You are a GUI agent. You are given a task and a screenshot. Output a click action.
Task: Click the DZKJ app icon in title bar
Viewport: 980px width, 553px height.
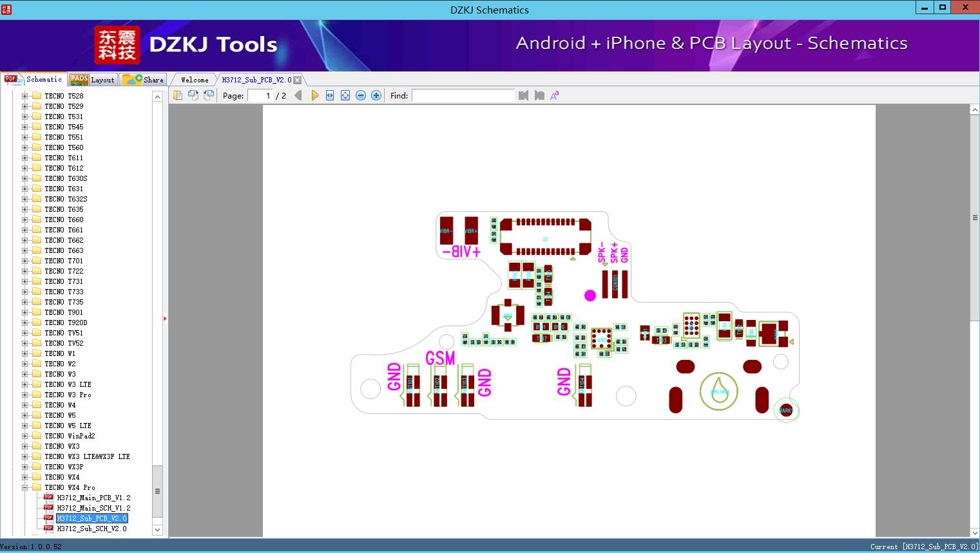6,10
